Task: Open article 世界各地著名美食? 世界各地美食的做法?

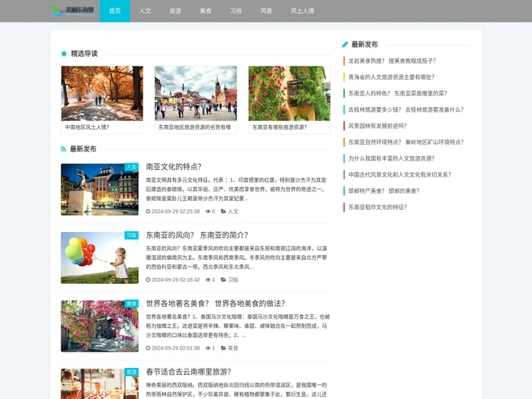Action: click(x=216, y=304)
